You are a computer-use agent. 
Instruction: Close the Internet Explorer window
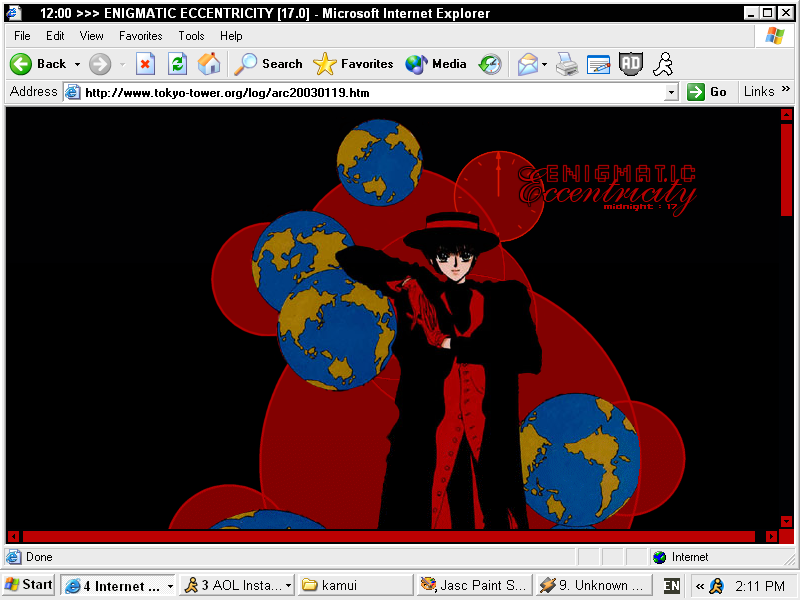pyautogui.click(x=786, y=13)
